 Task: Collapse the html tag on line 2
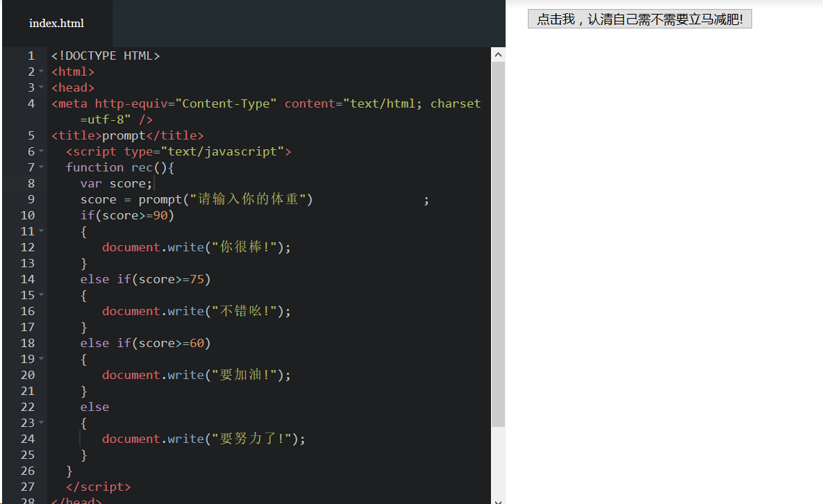click(x=42, y=72)
